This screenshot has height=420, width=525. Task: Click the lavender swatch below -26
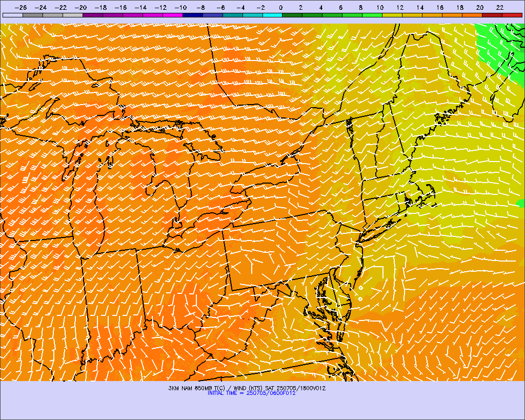(13, 15)
